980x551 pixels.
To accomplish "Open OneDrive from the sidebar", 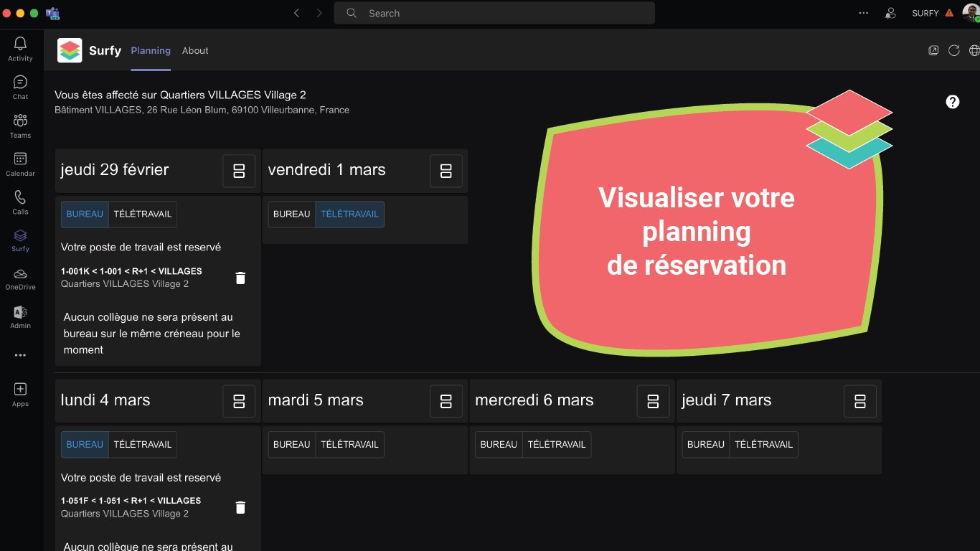I will click(20, 278).
